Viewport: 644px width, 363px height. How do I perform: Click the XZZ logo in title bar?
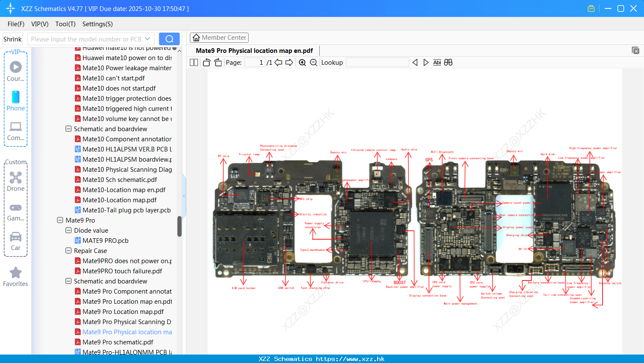click(10, 8)
